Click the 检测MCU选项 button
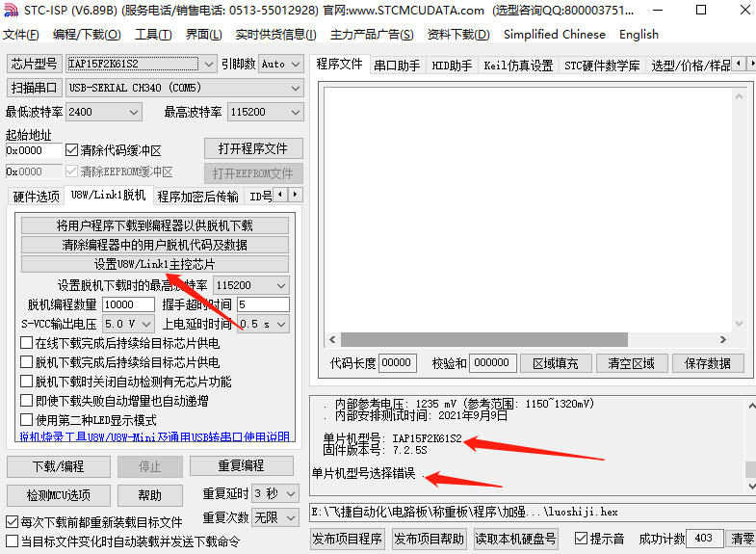This screenshot has height=554, width=756. coord(59,495)
